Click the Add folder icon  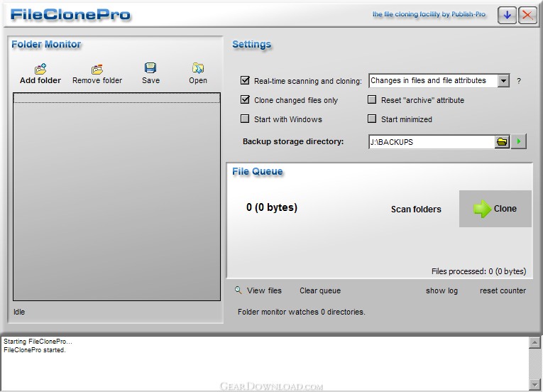pyautogui.click(x=40, y=69)
